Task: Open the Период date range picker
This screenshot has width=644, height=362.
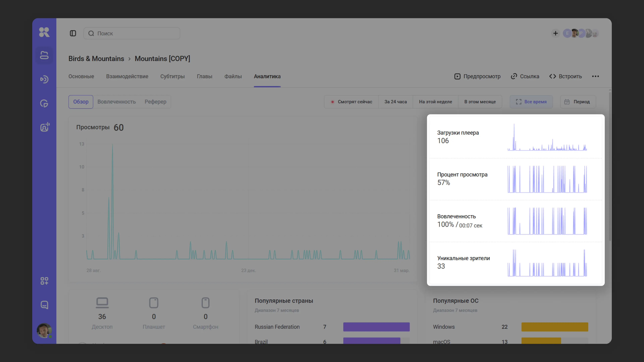Action: (x=578, y=102)
